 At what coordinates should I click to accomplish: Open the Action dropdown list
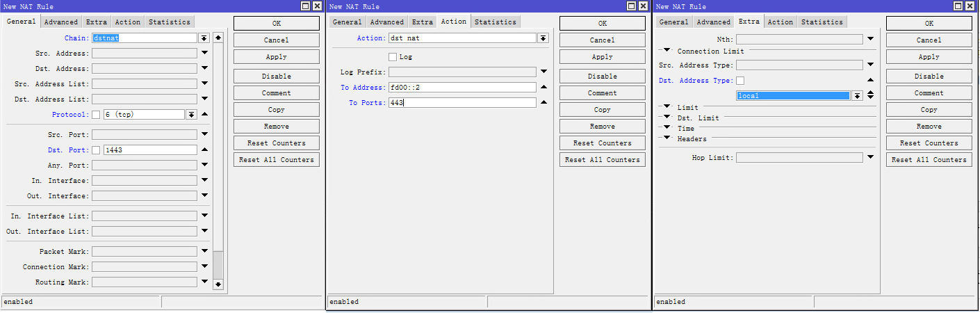[x=544, y=38]
